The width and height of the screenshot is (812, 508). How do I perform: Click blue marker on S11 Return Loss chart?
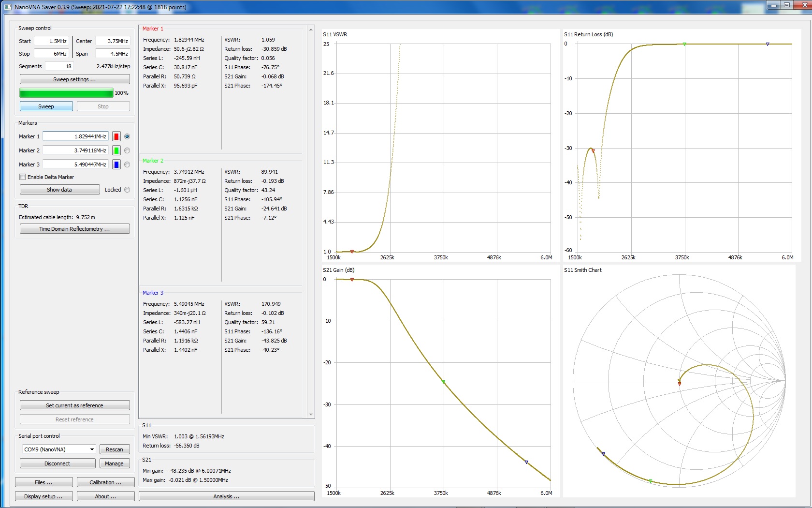[x=768, y=44]
